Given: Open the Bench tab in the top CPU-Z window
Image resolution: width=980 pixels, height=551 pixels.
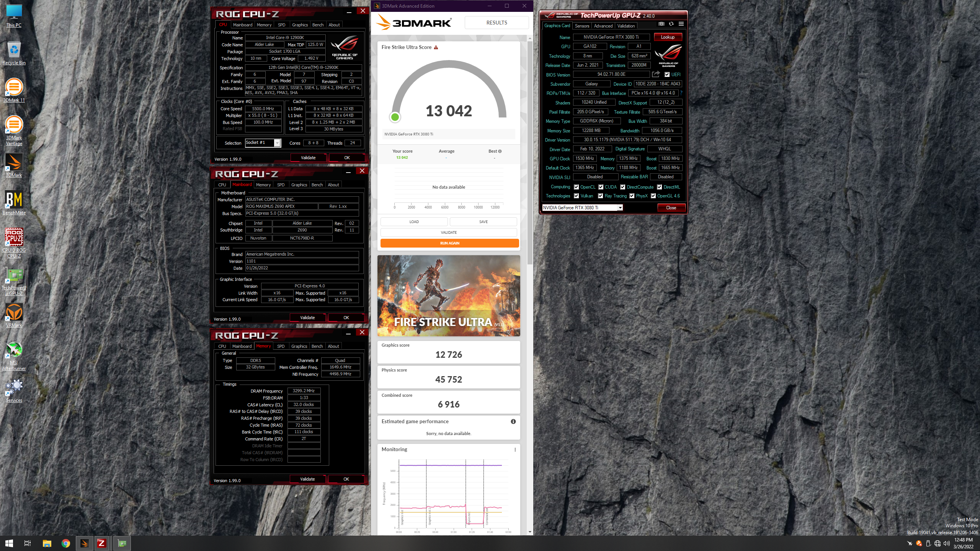Looking at the screenshot, I should 318,25.
